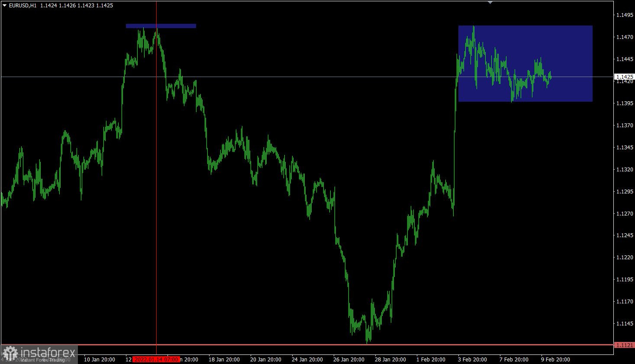Click the 9 Feb 20:00 time label
This screenshot has width=635, height=364.
555,359
